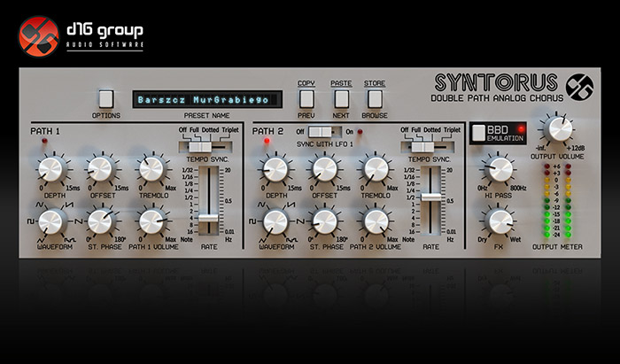Viewport: 620px width, 364px height.
Task: Click the Path 2 Volume knob
Action: coord(376,221)
